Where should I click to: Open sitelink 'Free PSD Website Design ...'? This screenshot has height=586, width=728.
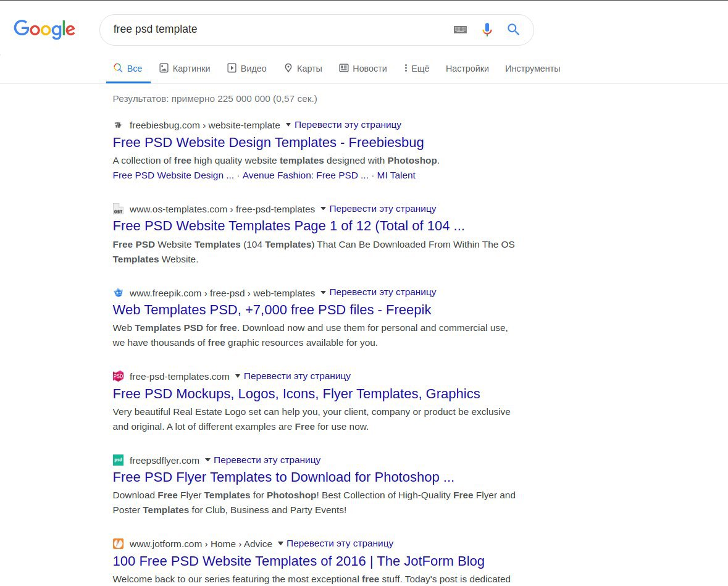[x=173, y=175]
